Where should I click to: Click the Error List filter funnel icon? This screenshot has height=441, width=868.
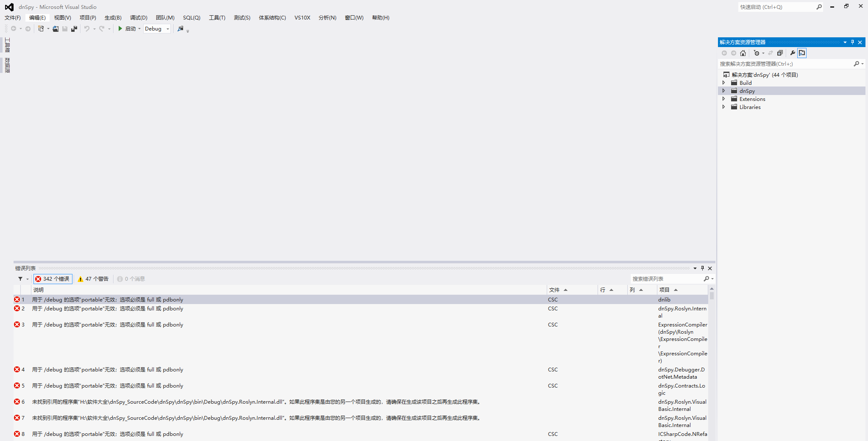coord(20,279)
